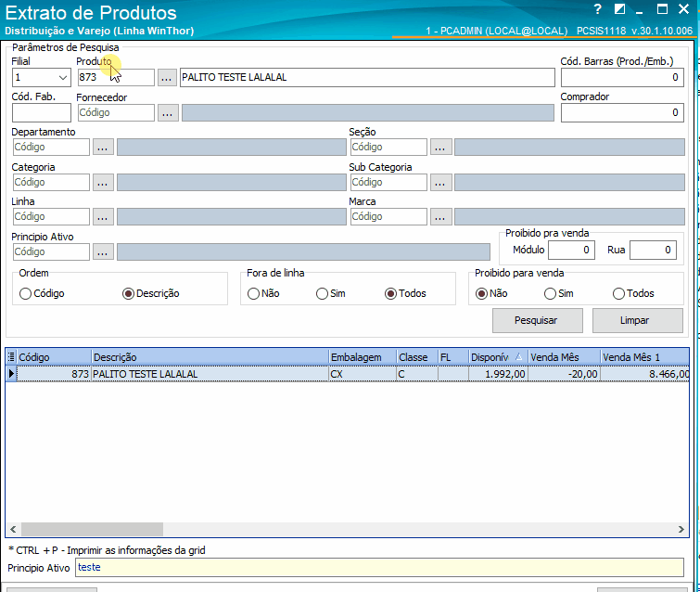Click the grid horizontal scrollbar thumb
This screenshot has height=592, width=700.
click(x=92, y=530)
